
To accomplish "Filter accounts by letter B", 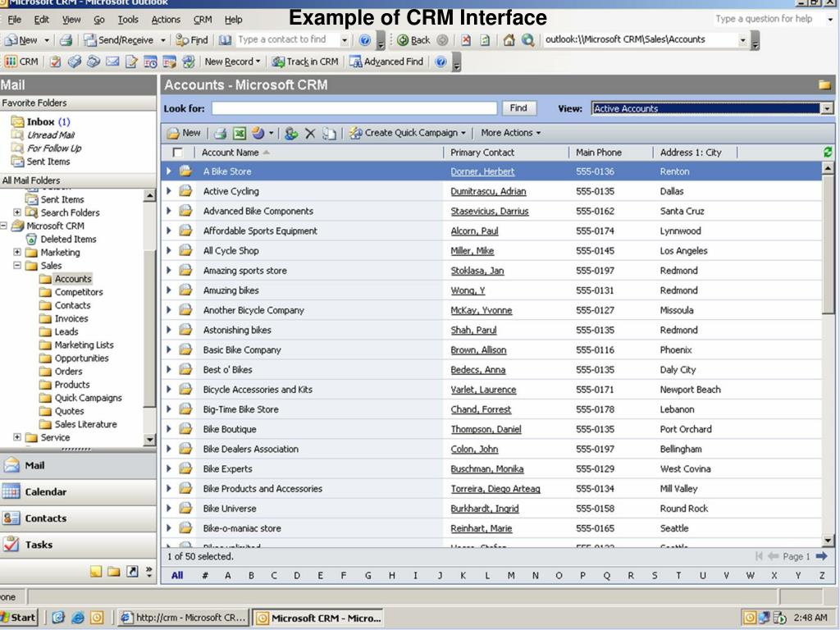I will tap(251, 576).
